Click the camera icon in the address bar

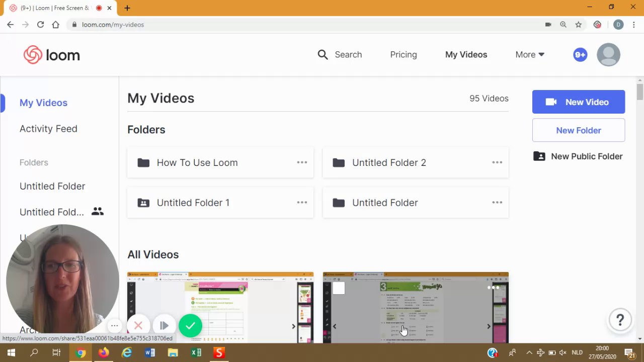548,25
